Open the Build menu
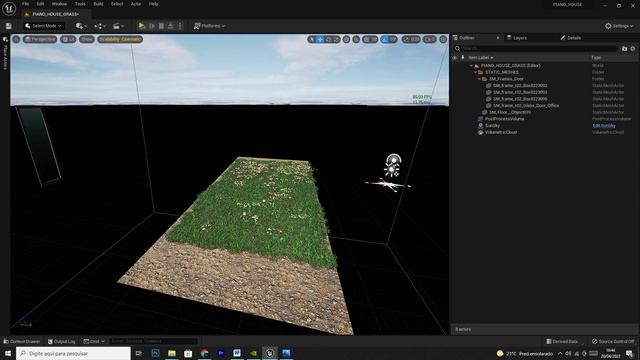 [98, 4]
